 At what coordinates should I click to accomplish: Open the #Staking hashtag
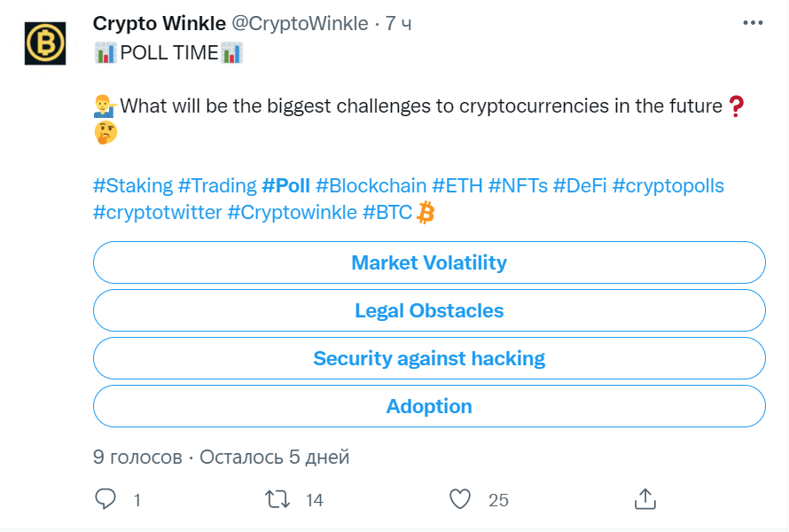[x=132, y=186]
